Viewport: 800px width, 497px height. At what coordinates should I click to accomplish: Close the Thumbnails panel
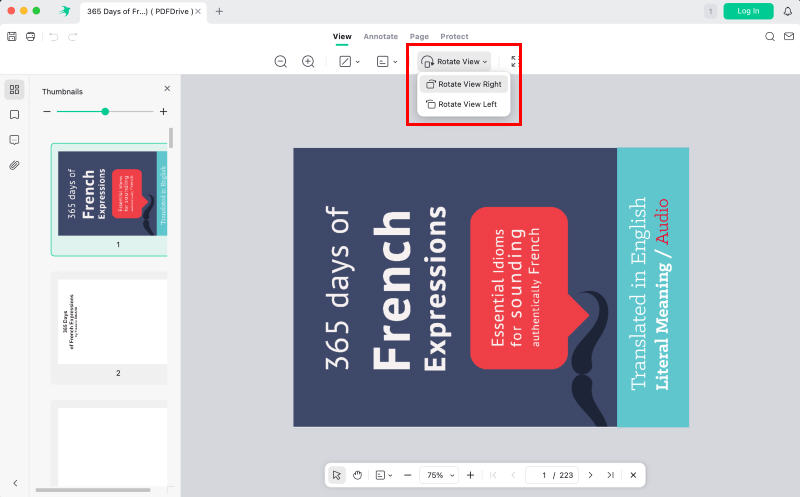point(167,88)
